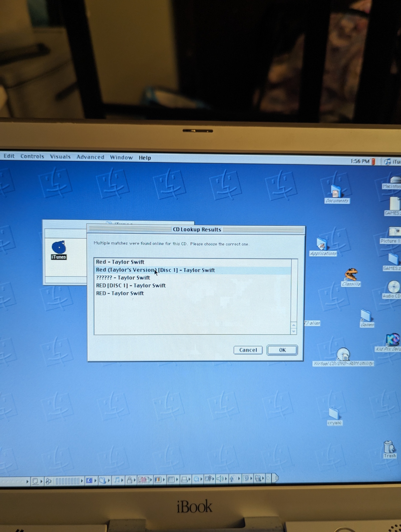Image resolution: width=401 pixels, height=532 pixels.
Task: Open the color-bars monitor depth module
Action: pos(158,479)
